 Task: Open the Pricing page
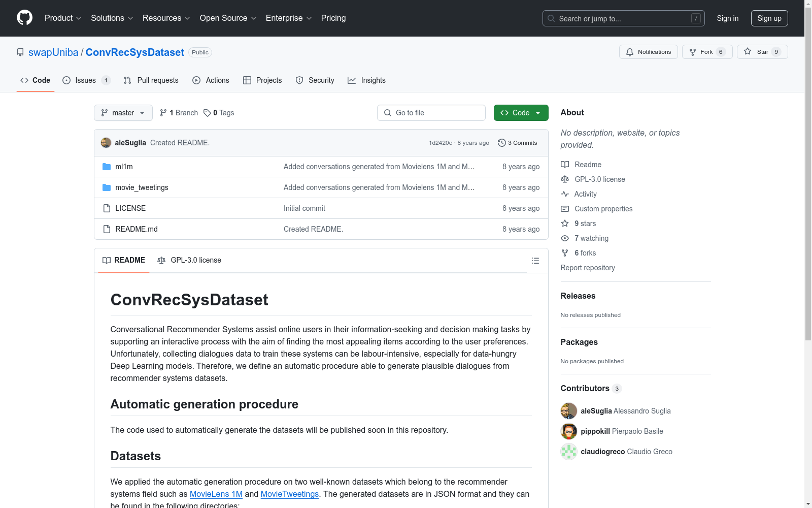pyautogui.click(x=333, y=18)
